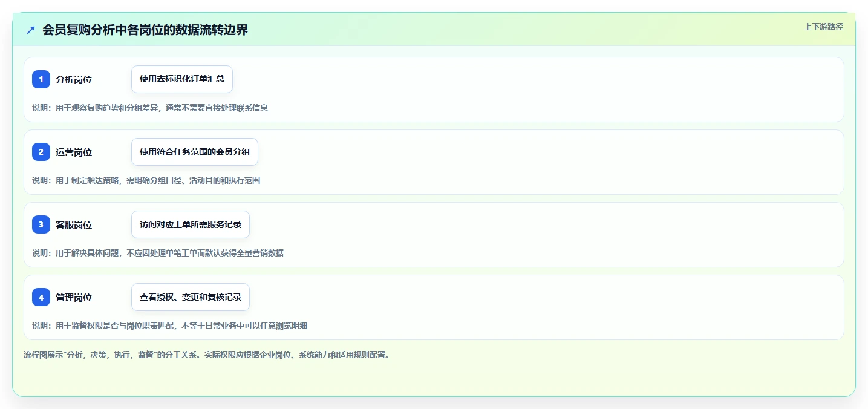This screenshot has height=409, width=868.
Task: Click the title 会员复购分析中各岗位的数据流转边界
Action: [145, 30]
